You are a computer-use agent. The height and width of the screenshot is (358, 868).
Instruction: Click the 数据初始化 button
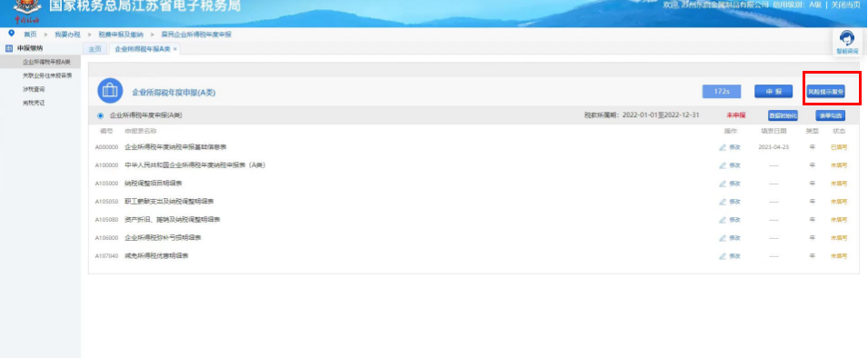783,115
